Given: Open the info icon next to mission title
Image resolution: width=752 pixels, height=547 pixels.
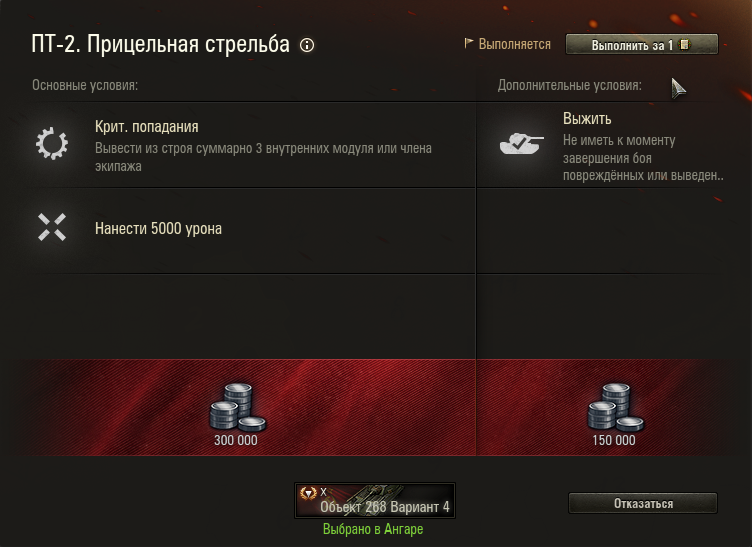Looking at the screenshot, I should [x=307, y=45].
